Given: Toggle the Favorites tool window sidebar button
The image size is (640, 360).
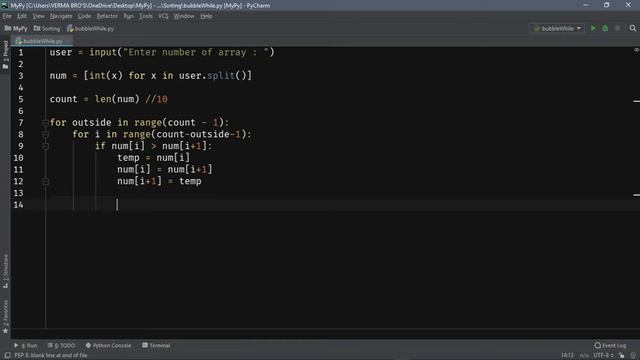Looking at the screenshot, I should point(5,317).
